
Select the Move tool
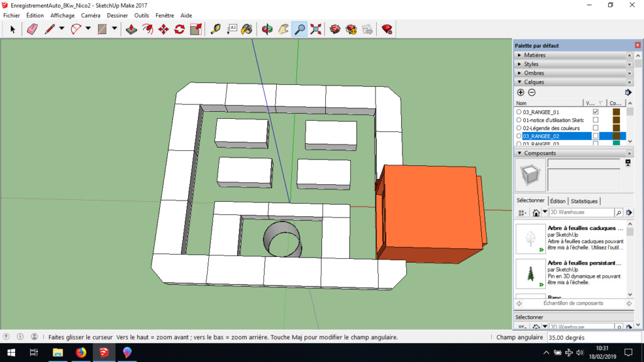pyautogui.click(x=164, y=29)
